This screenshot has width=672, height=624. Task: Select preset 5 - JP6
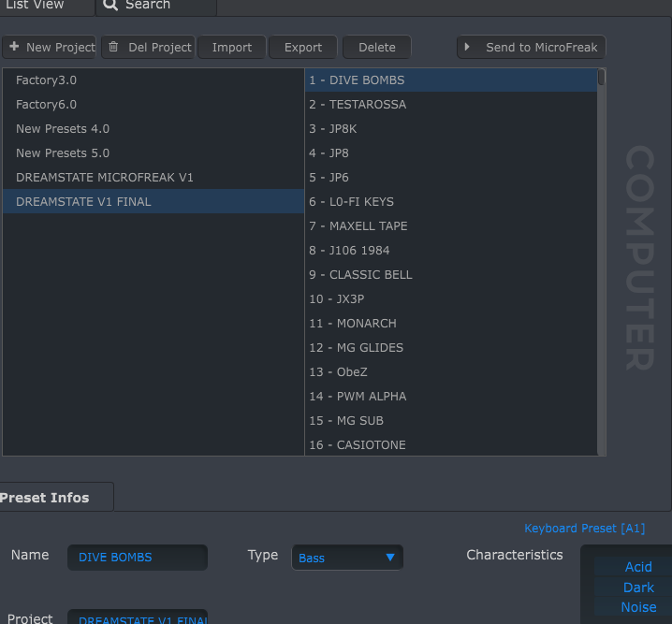(x=451, y=178)
